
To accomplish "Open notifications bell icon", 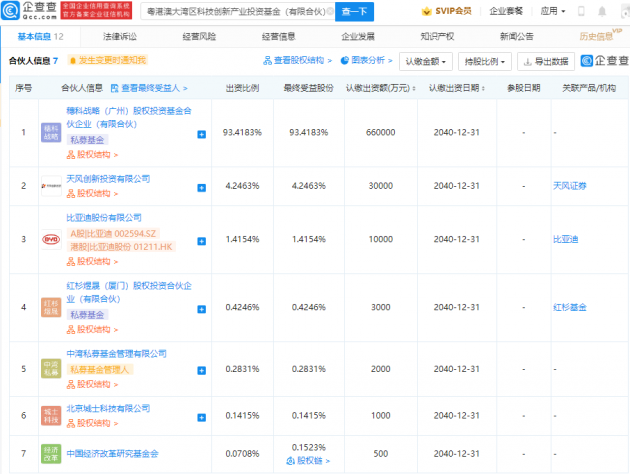I will [602, 11].
